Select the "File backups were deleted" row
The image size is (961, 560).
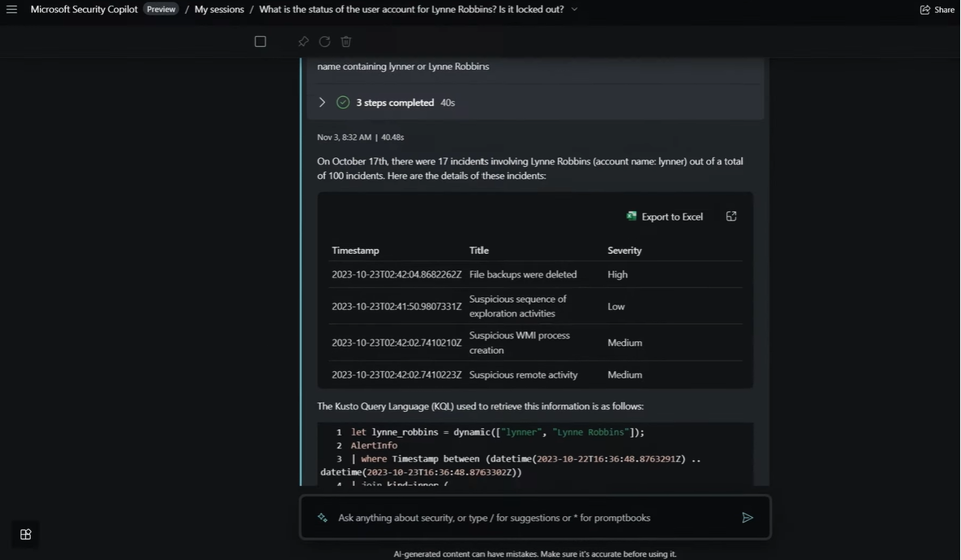tap(523, 274)
